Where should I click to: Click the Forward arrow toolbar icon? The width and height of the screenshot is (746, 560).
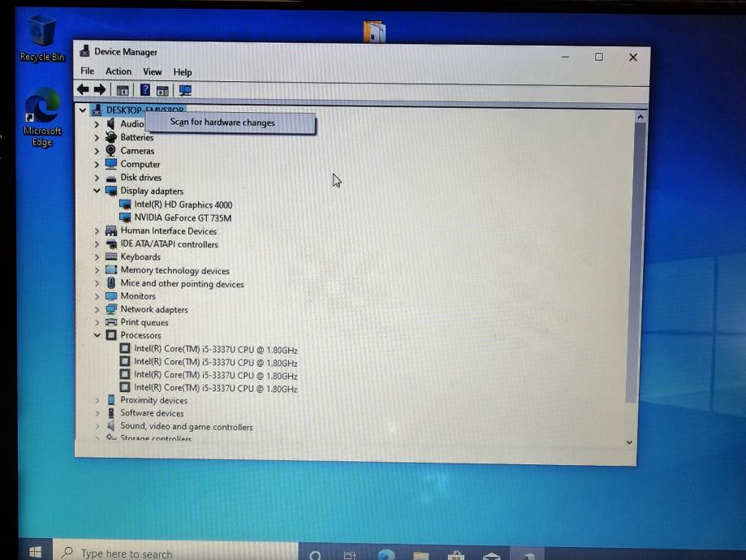[99, 89]
